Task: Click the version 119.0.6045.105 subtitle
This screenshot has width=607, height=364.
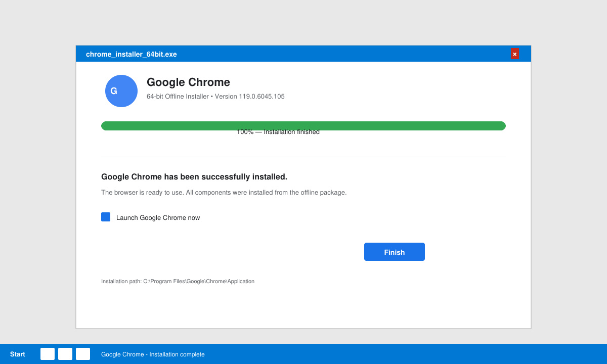Action: click(x=215, y=97)
